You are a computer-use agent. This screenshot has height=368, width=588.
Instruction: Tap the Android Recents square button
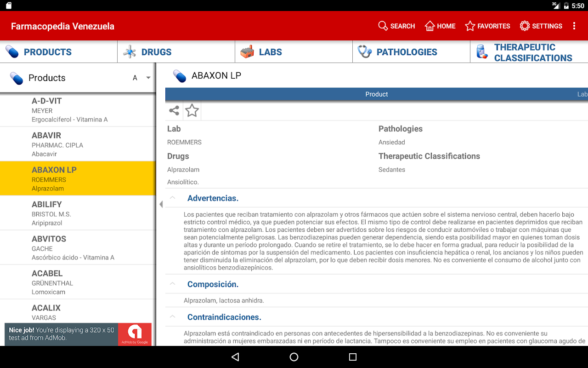coord(353,357)
